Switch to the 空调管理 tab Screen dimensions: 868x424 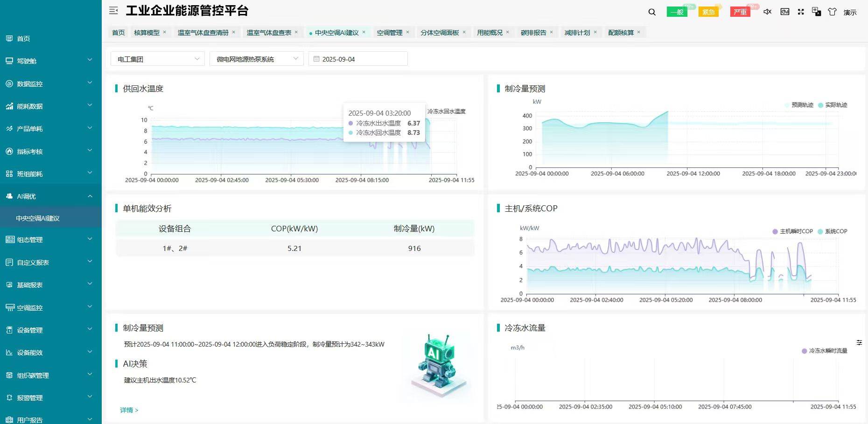[389, 32]
